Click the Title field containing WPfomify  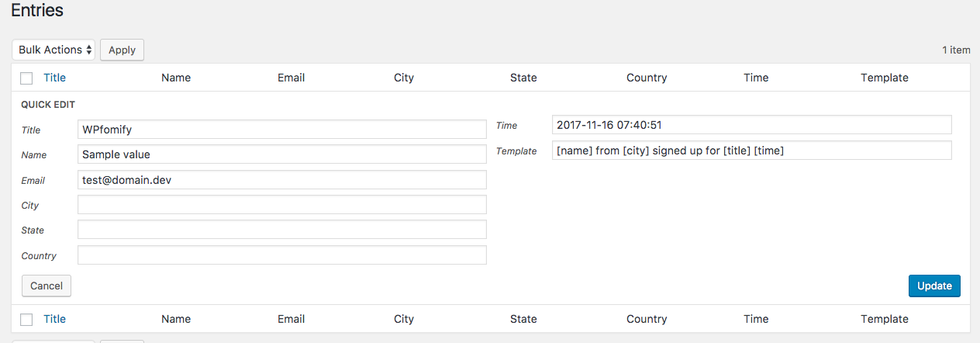[282, 130]
